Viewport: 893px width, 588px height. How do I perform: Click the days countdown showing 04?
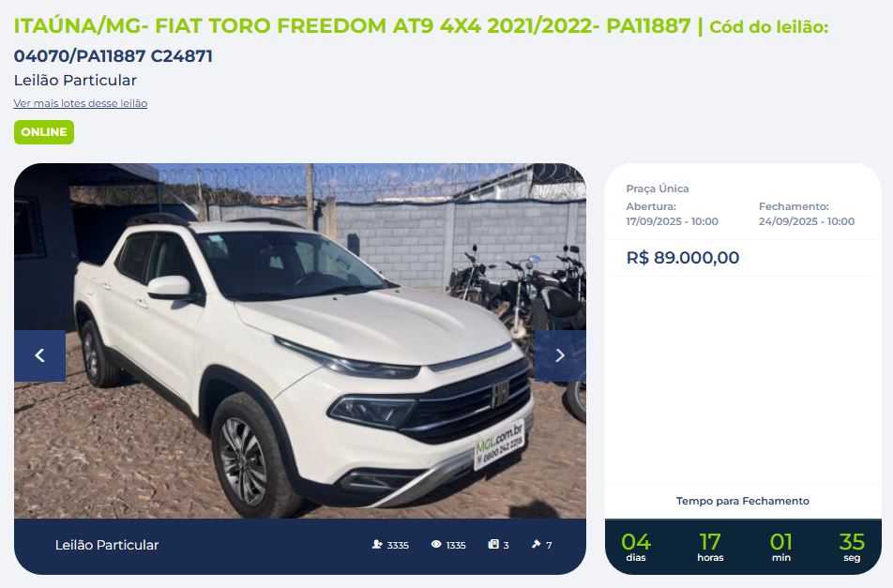(636, 547)
